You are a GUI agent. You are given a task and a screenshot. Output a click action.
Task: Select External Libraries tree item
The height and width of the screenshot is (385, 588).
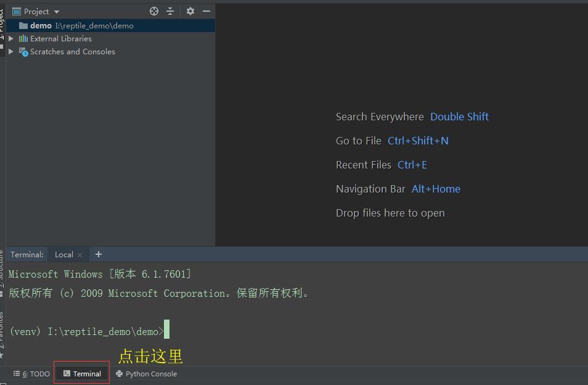point(61,38)
